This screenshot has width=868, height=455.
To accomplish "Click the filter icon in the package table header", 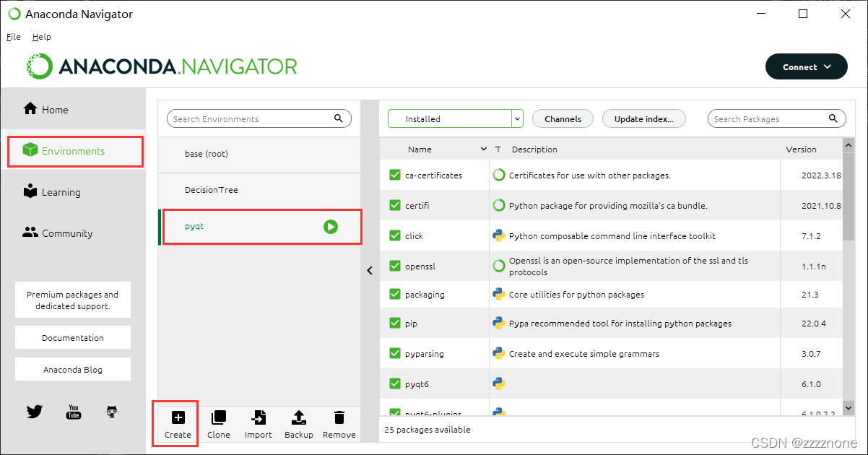I will (498, 149).
